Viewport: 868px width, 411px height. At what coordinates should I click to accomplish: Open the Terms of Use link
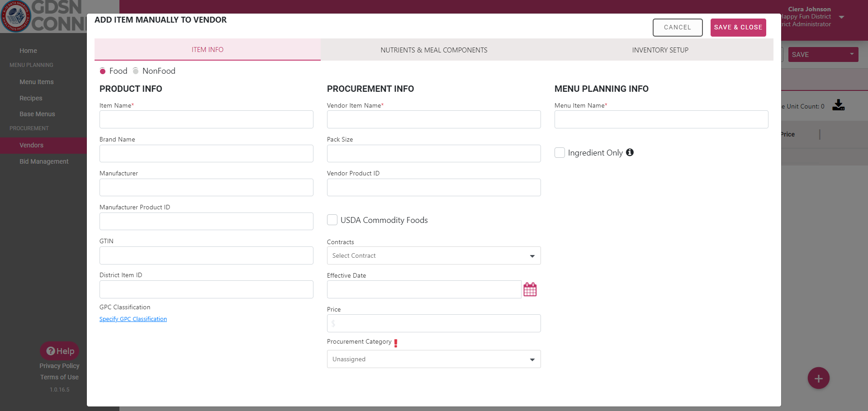pyautogui.click(x=59, y=377)
